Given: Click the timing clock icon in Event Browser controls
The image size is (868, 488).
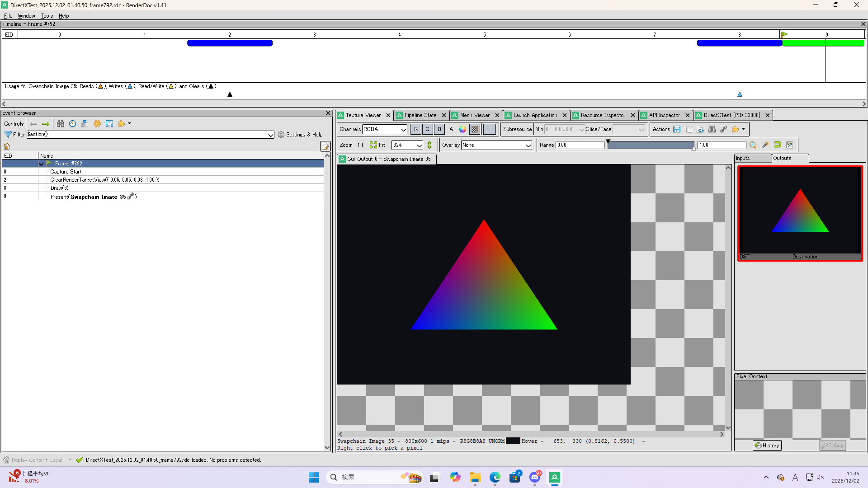Looking at the screenshot, I should click(73, 123).
